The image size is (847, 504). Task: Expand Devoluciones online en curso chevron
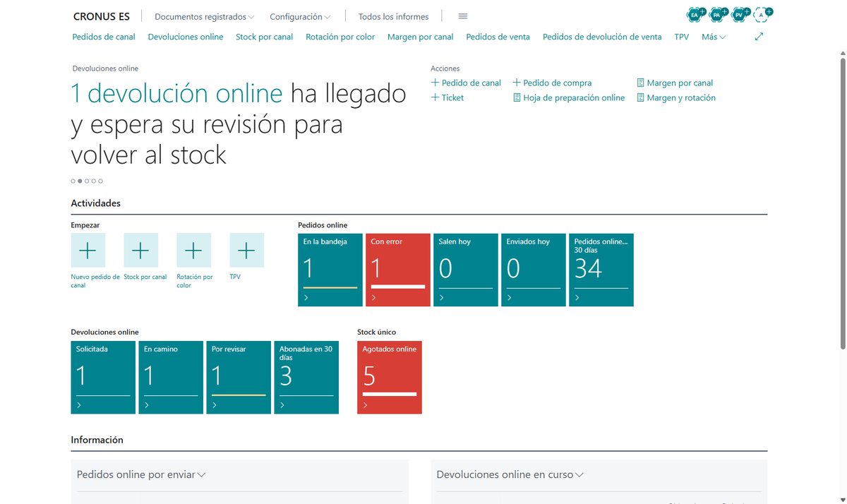click(x=579, y=475)
